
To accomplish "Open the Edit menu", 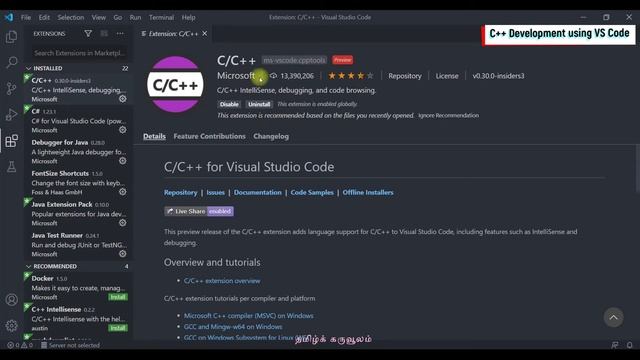I will pyautogui.click(x=44, y=17).
